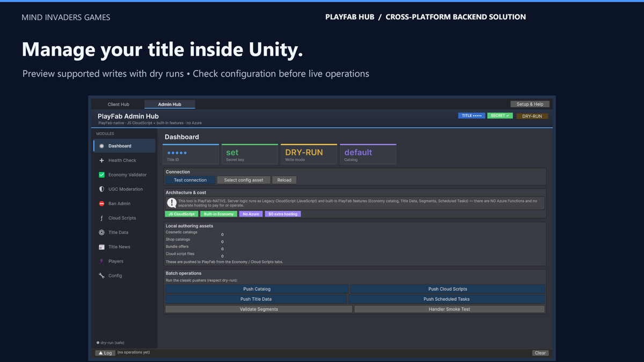Click the Cloud Scripts function icon
Screen dimensions: 644x362
(x=102, y=218)
